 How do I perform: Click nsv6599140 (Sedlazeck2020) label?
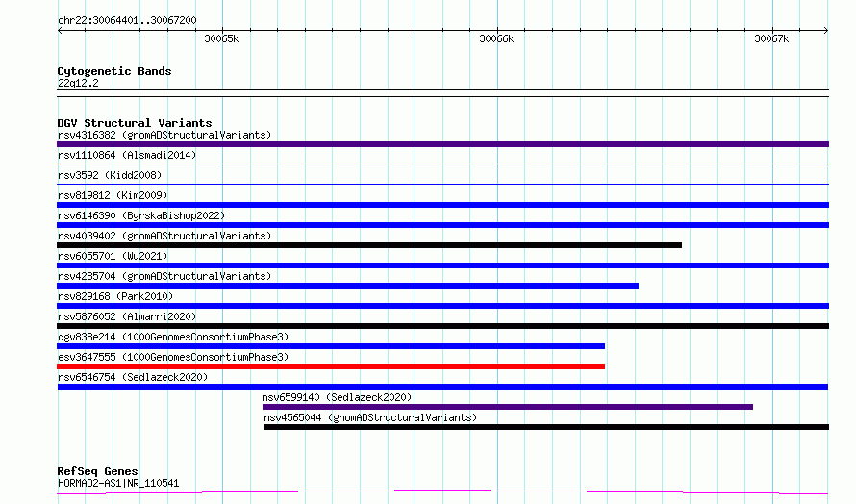(x=337, y=397)
